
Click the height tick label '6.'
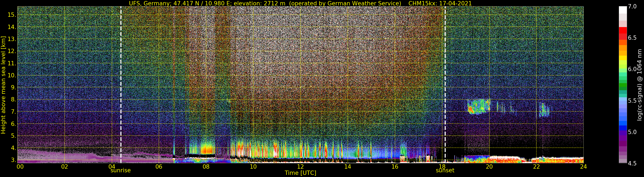14,124
